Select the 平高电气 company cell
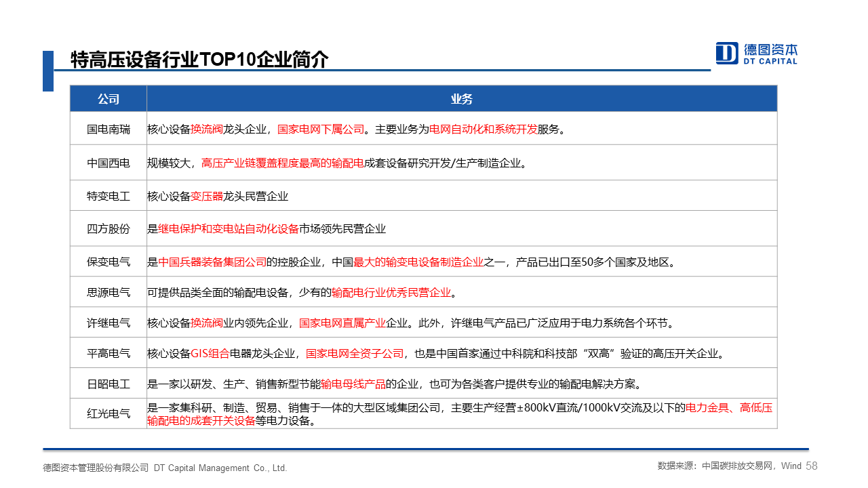The height and width of the screenshot is (488, 868). [x=108, y=353]
